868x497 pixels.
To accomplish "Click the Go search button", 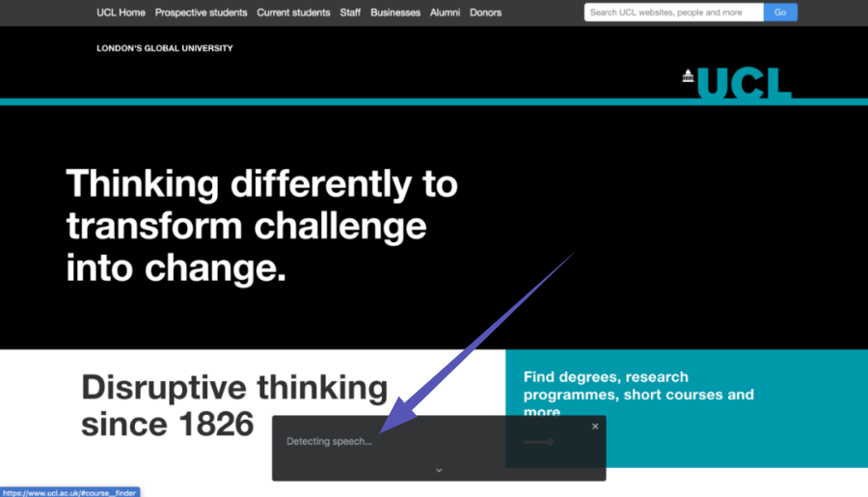I will (780, 13).
